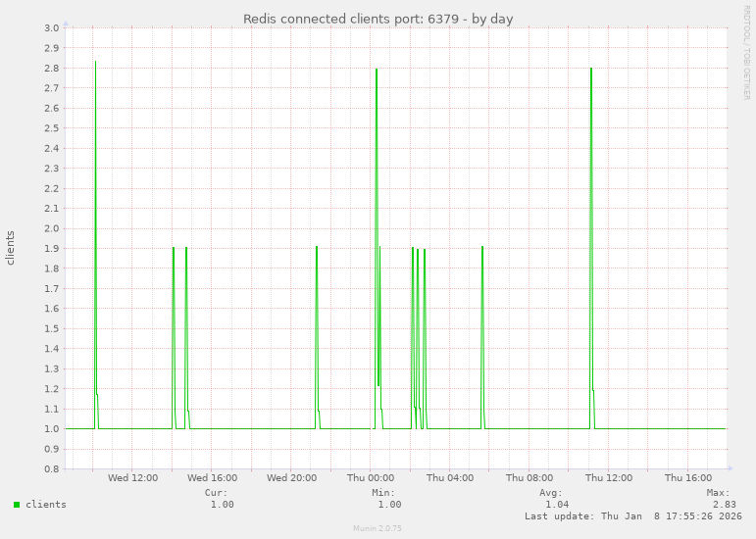Click the 'clients' vertical axis label
The height and width of the screenshot is (539, 756).
coord(11,248)
